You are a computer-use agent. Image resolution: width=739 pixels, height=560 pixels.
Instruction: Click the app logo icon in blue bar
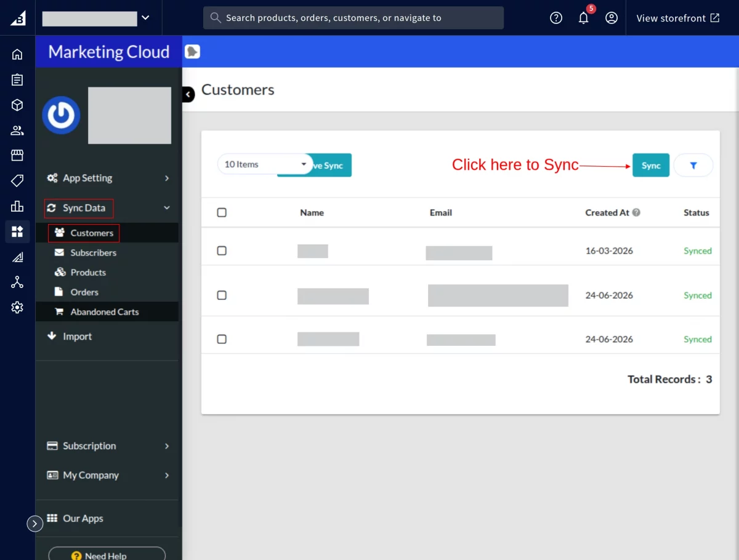193,52
